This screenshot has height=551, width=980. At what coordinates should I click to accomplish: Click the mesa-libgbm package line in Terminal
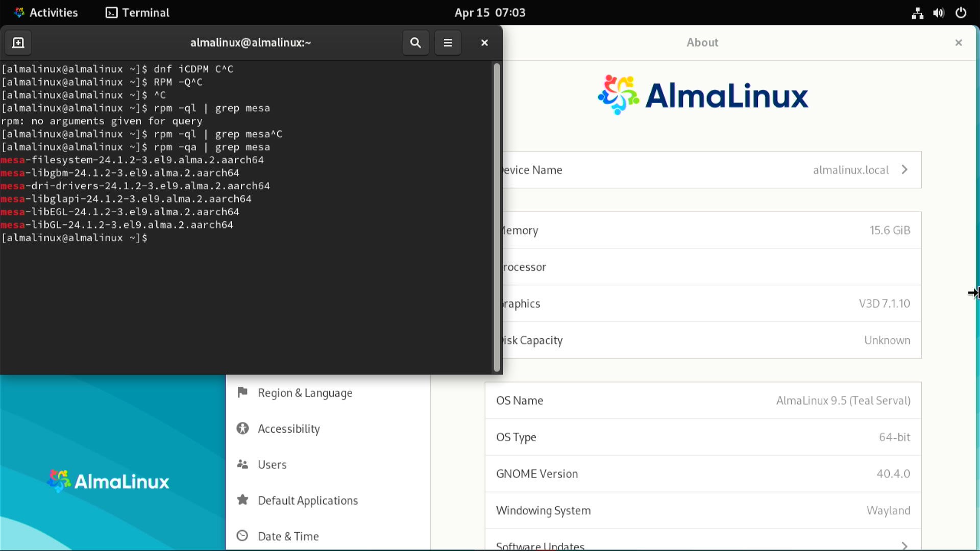point(120,173)
